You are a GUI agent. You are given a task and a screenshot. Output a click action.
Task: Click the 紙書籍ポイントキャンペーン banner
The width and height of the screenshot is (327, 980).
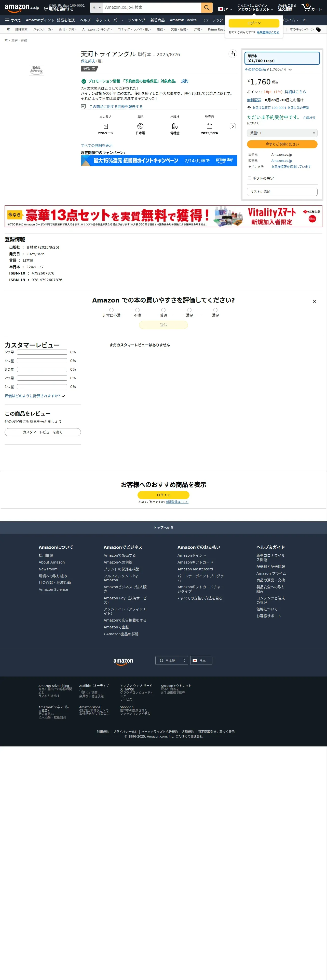[x=159, y=161]
